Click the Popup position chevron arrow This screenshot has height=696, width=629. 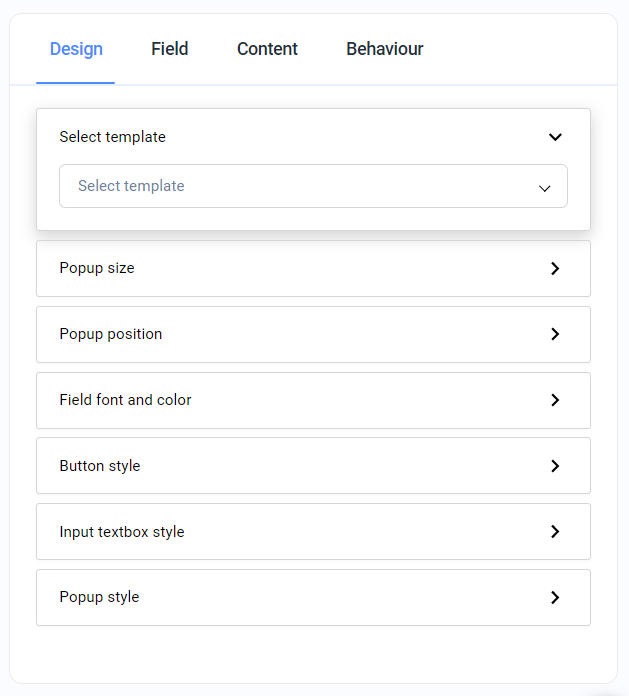point(555,334)
